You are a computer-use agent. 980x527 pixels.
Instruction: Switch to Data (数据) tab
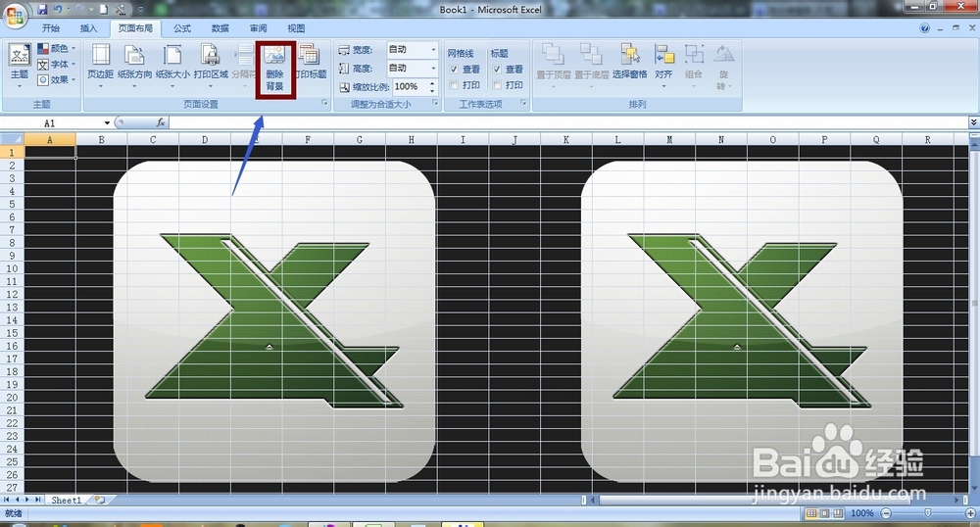pyautogui.click(x=220, y=28)
